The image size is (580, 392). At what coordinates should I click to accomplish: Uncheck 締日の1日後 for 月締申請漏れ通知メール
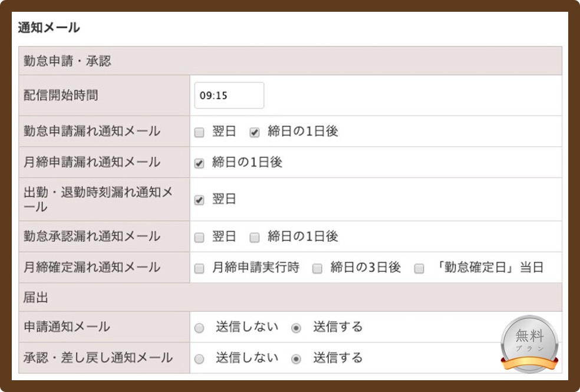pos(199,163)
